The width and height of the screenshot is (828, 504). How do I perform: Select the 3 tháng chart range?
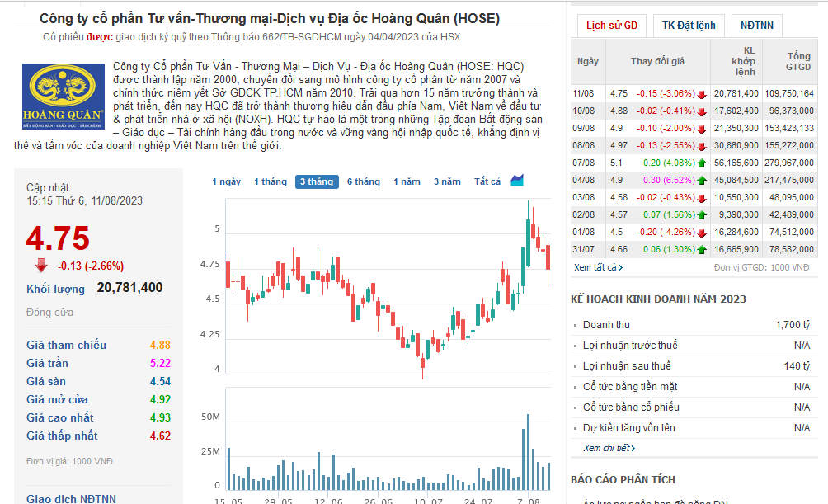[317, 181]
